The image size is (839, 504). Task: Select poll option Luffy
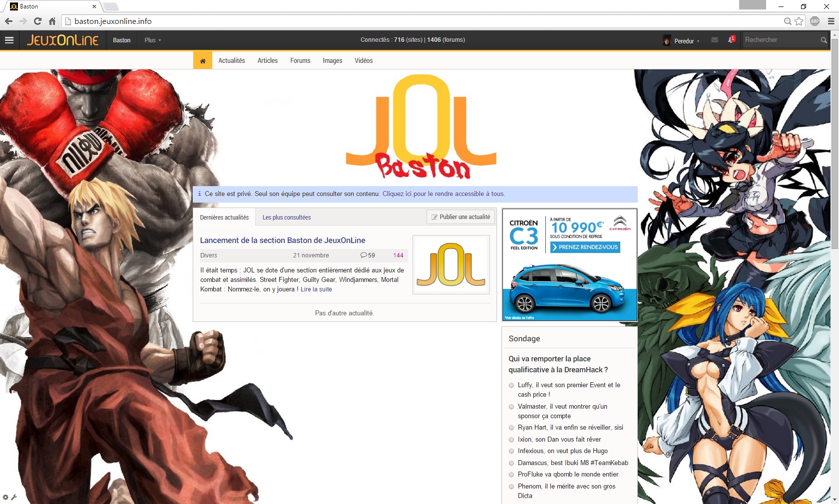[511, 385]
